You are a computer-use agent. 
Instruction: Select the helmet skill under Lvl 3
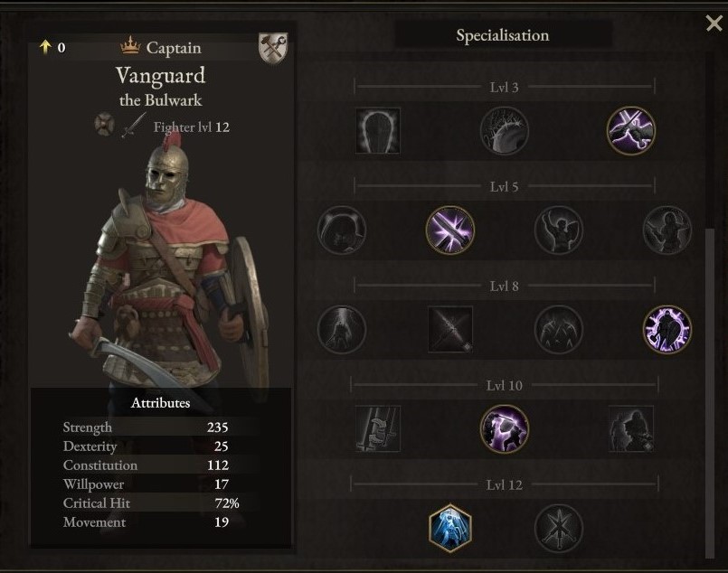point(377,130)
